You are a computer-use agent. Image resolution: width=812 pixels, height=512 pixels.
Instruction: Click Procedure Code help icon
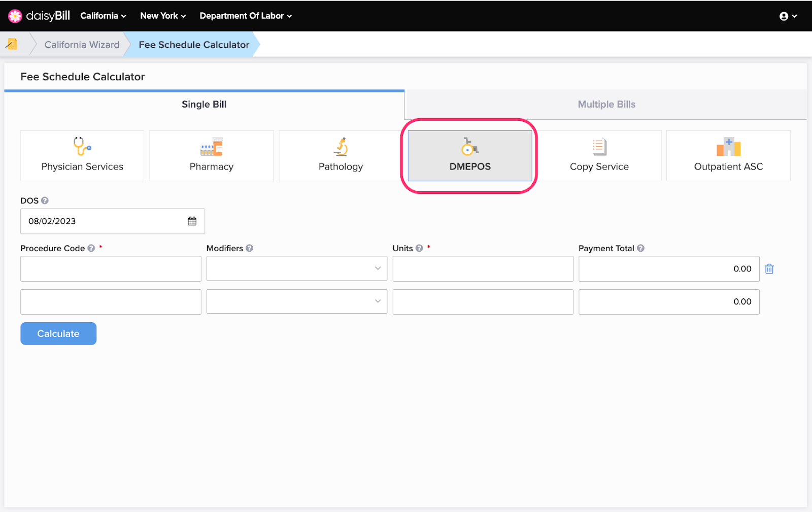(x=91, y=248)
